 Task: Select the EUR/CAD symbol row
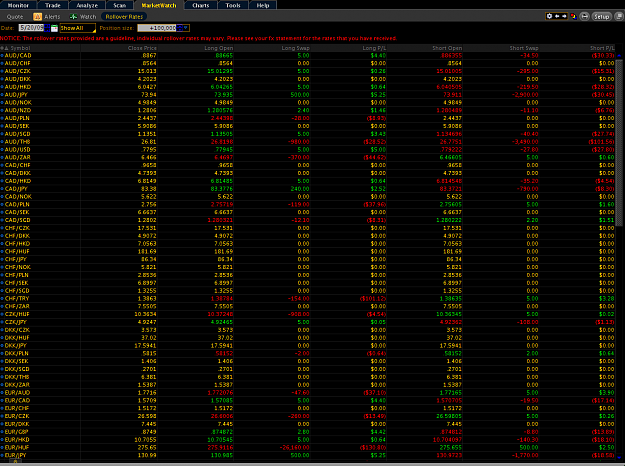308,401
